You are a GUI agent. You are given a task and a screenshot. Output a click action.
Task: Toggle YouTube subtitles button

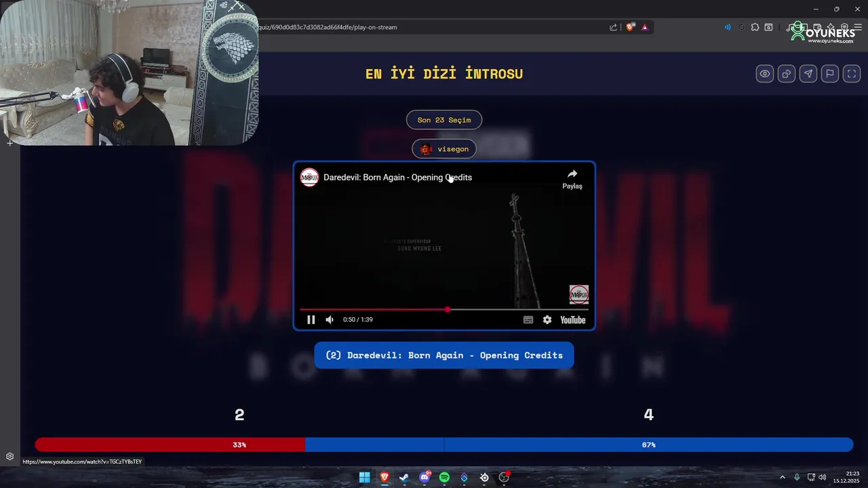tap(528, 320)
